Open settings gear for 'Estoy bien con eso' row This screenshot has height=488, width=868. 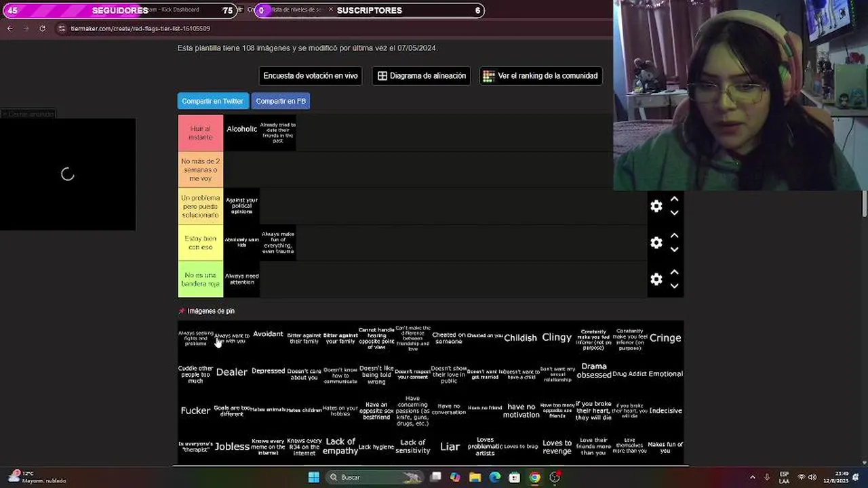coord(656,243)
